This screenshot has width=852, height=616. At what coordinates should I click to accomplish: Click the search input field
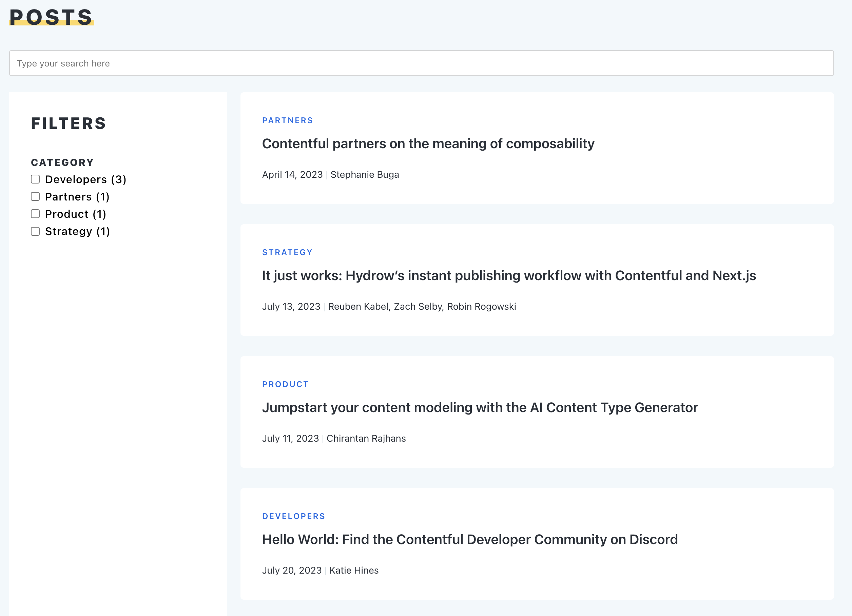(421, 63)
